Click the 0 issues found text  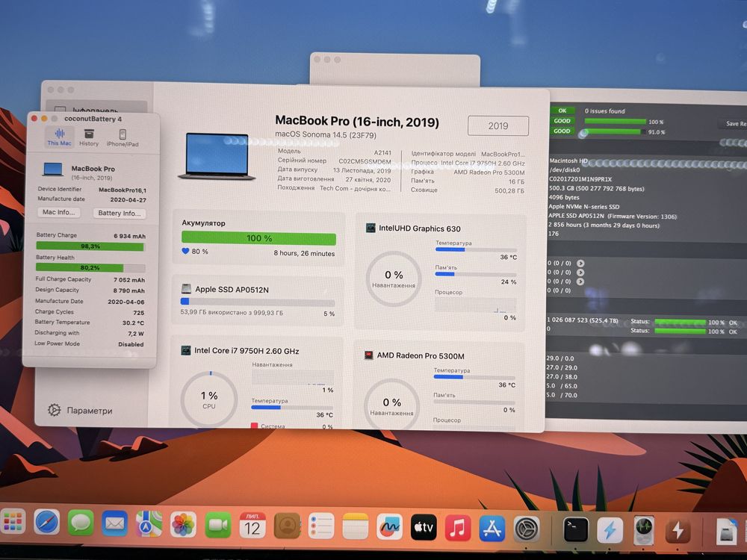pos(604,111)
